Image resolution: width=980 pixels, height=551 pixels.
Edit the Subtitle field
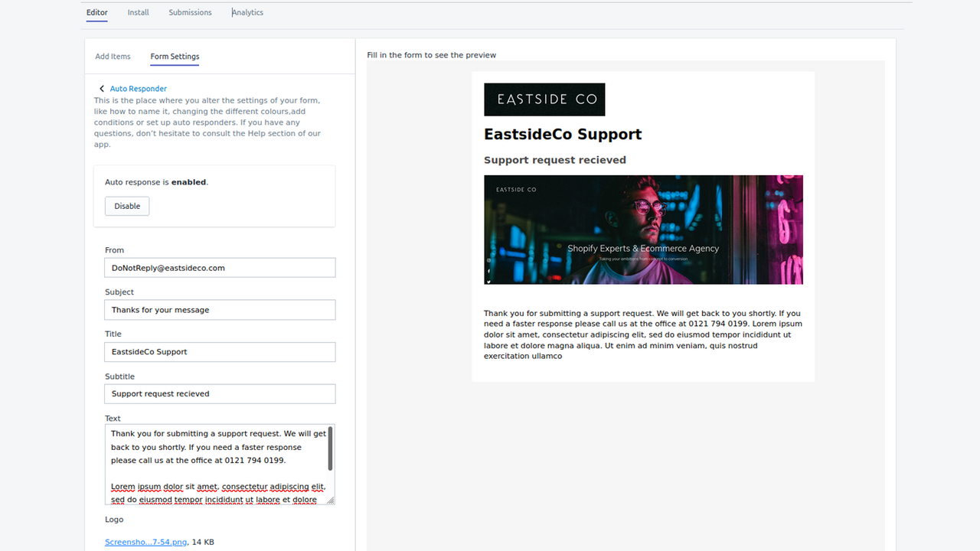pyautogui.click(x=220, y=393)
